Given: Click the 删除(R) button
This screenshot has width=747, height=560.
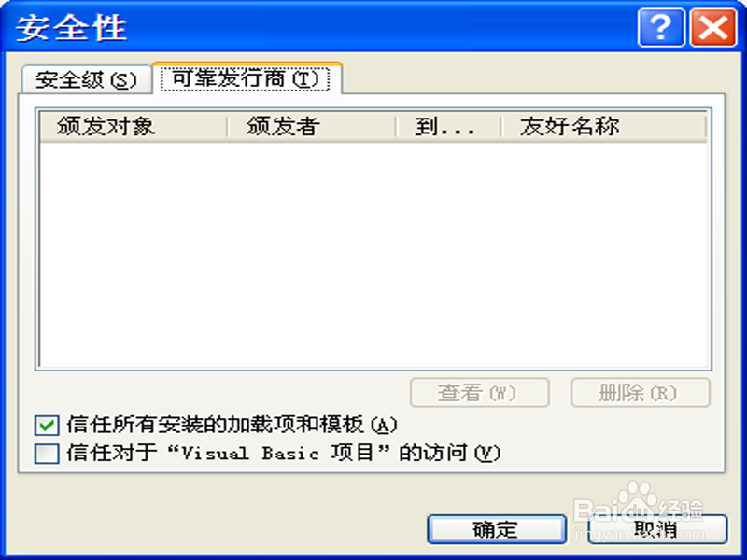Looking at the screenshot, I should 641,393.
